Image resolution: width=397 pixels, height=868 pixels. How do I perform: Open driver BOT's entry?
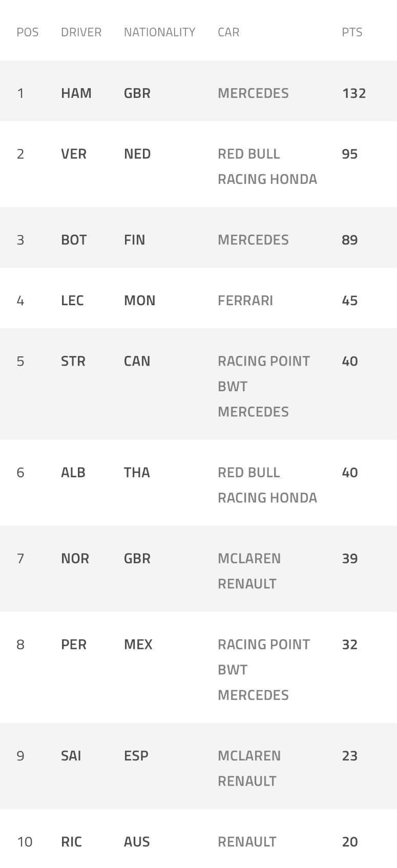point(74,240)
